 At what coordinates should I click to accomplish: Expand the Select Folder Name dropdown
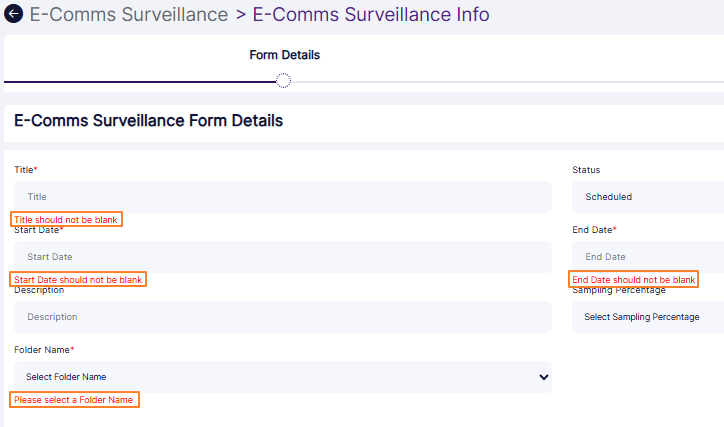tap(283, 377)
